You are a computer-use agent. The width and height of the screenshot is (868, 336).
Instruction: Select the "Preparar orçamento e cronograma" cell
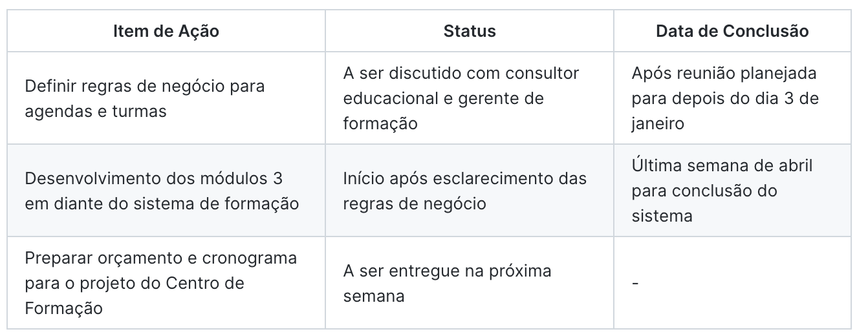point(161,258)
